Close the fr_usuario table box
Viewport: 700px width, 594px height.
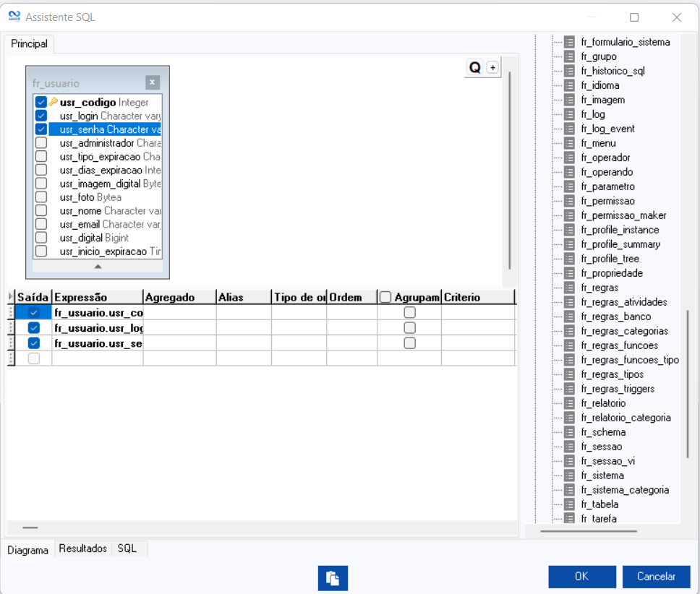[x=152, y=82]
